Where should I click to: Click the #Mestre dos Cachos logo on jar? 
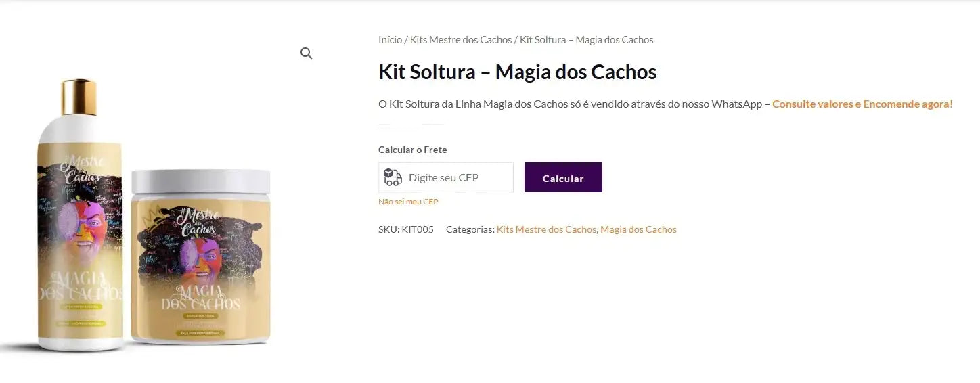pos(198,221)
